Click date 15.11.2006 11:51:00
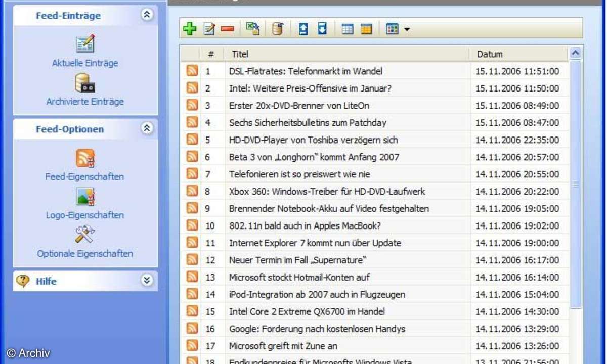 point(517,71)
